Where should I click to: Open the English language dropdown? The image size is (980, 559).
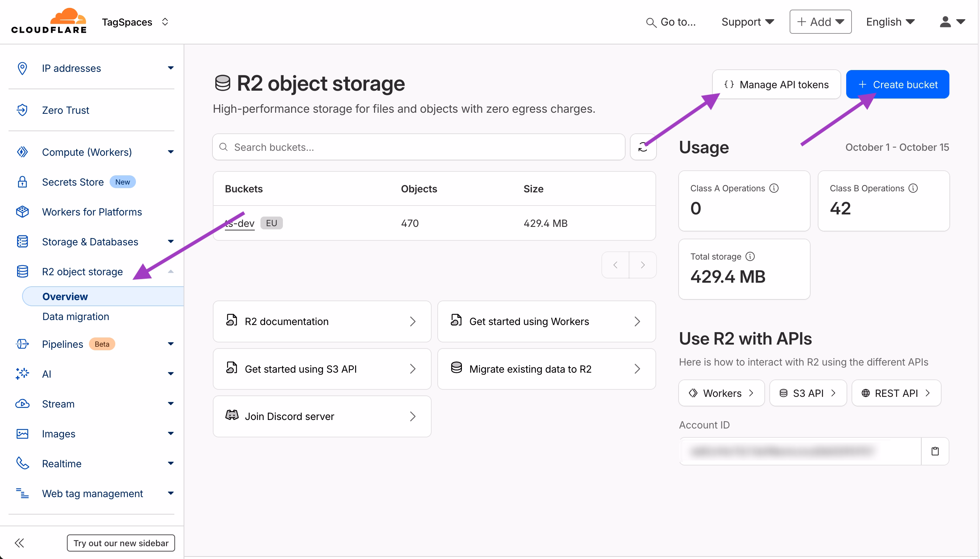coord(890,22)
